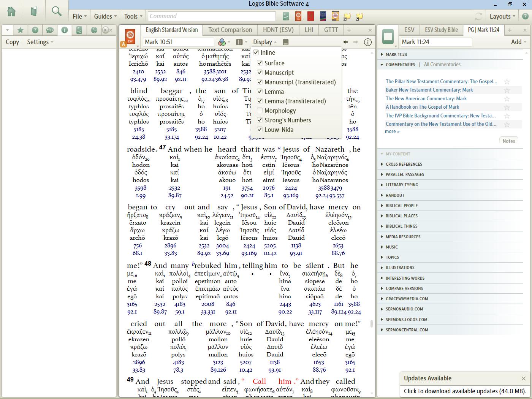Switch to the HDNT (ESV) tab
The image size is (532, 399).
278,30
